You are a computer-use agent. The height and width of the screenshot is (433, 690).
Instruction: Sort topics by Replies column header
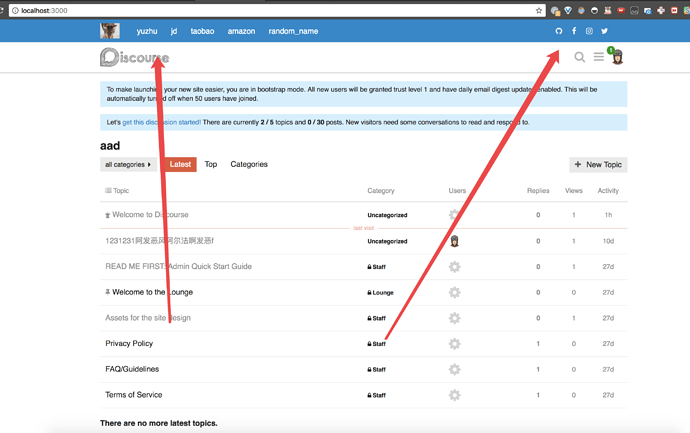[538, 191]
